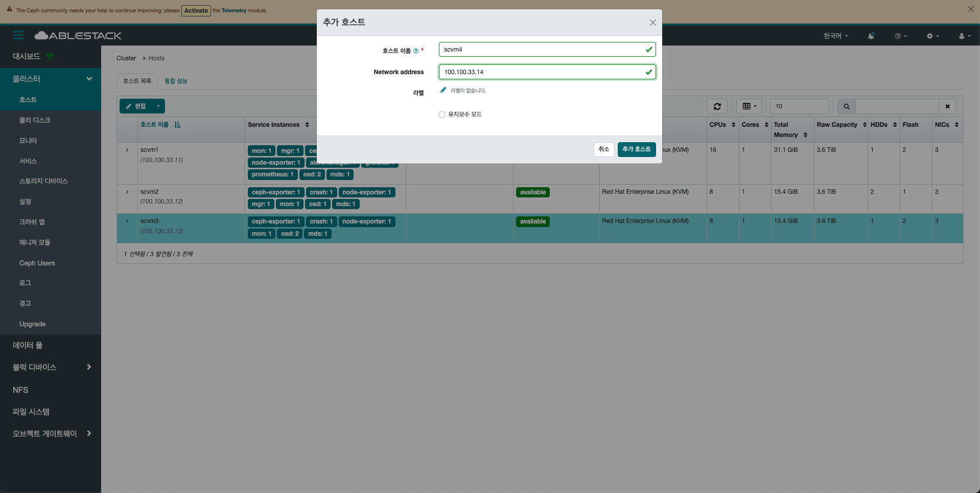
Task: Click the 추가 호스트 submit button
Action: click(x=637, y=149)
